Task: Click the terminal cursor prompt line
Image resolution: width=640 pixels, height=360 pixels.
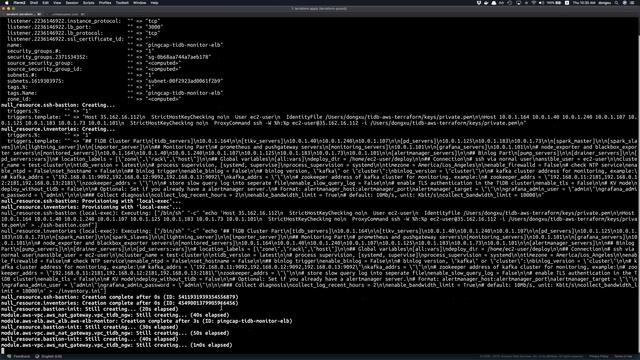Action: tap(3, 351)
